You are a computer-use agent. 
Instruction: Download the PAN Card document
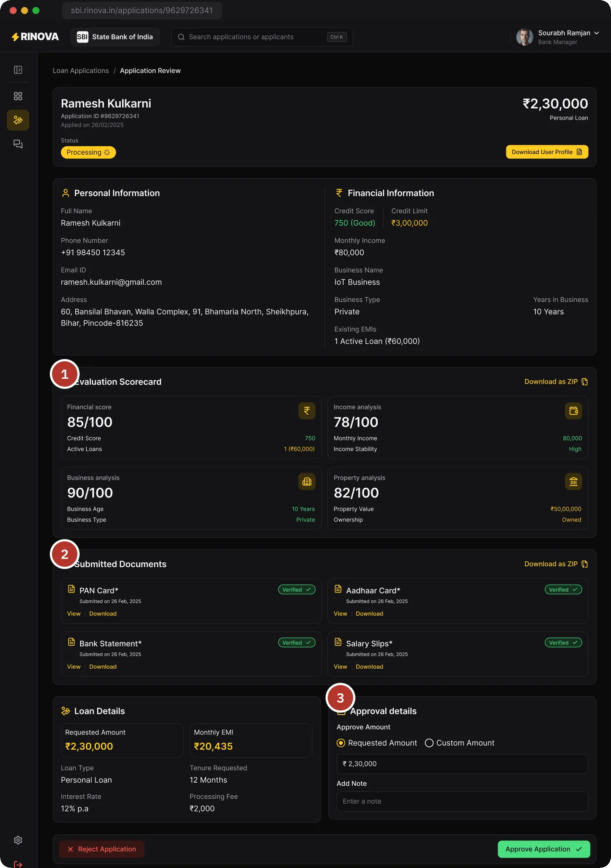pyautogui.click(x=103, y=614)
